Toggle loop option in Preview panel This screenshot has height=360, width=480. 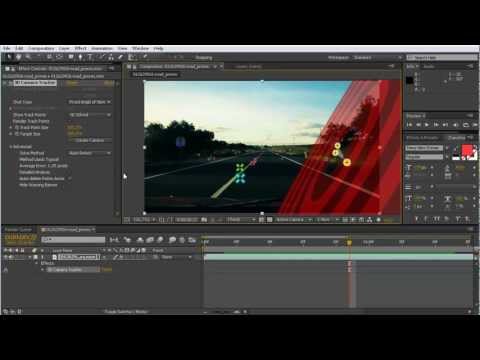(466, 125)
